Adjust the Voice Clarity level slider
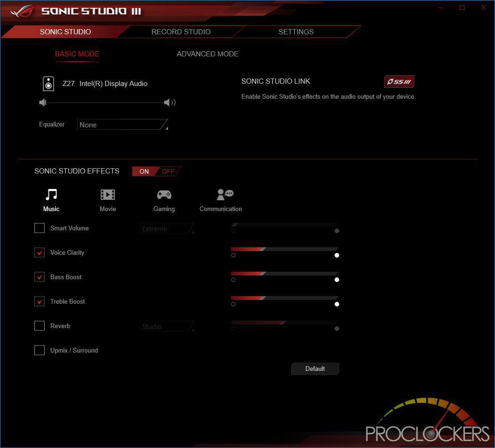The height and width of the screenshot is (448, 495). coord(285,249)
